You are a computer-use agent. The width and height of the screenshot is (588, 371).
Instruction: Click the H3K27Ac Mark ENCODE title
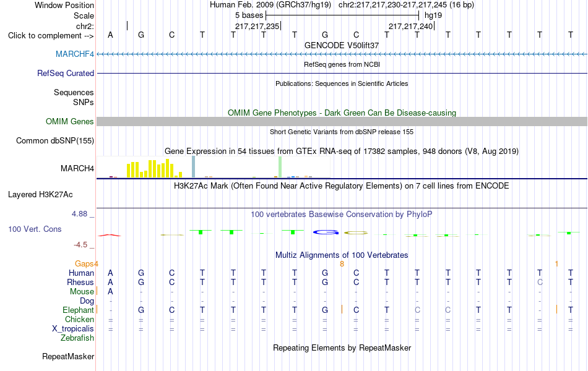pyautogui.click(x=342, y=186)
